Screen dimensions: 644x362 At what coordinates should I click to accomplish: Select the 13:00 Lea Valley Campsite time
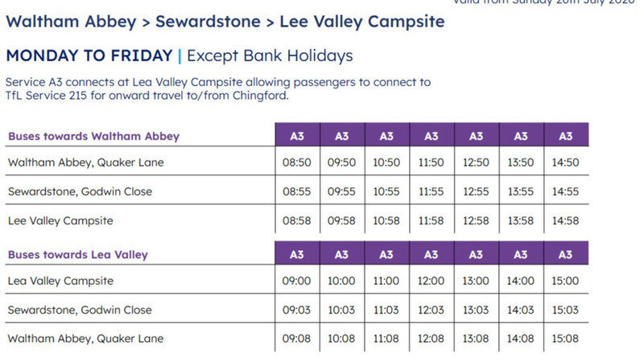pyautogui.click(x=476, y=281)
